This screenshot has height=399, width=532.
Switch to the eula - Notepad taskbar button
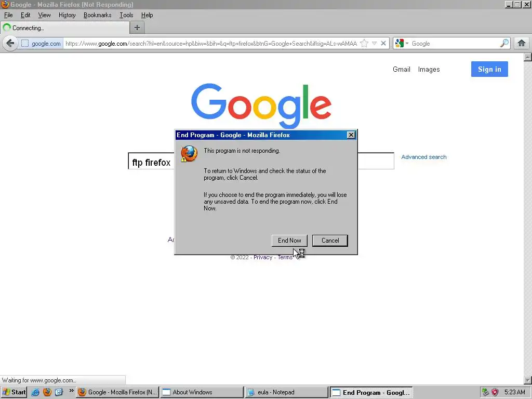pyautogui.click(x=287, y=392)
